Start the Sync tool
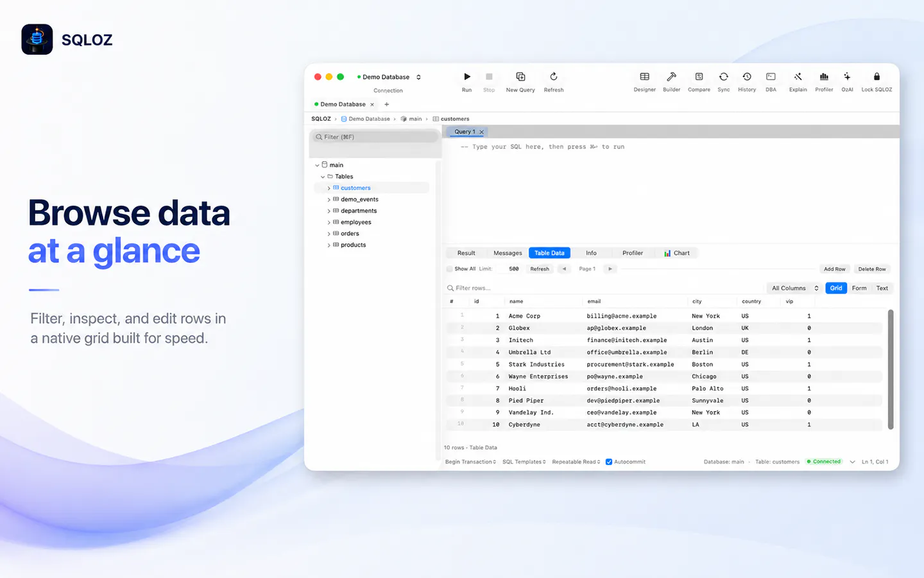Screen dimensions: 924x578 (724, 77)
